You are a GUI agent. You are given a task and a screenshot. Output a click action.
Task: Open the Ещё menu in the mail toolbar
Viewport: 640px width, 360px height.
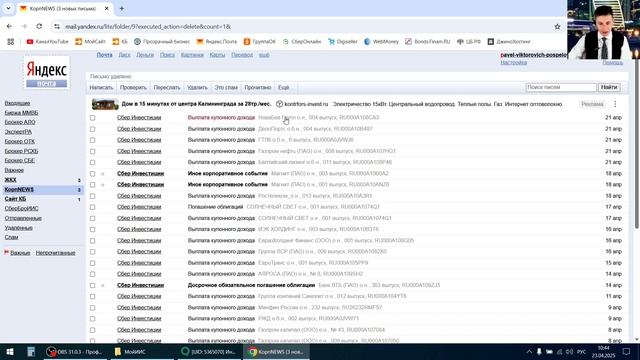tap(284, 87)
